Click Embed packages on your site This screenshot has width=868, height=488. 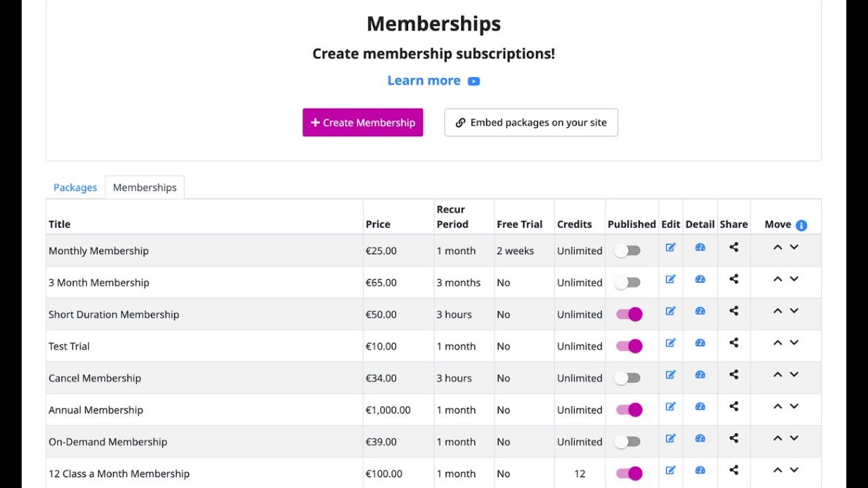tap(531, 123)
